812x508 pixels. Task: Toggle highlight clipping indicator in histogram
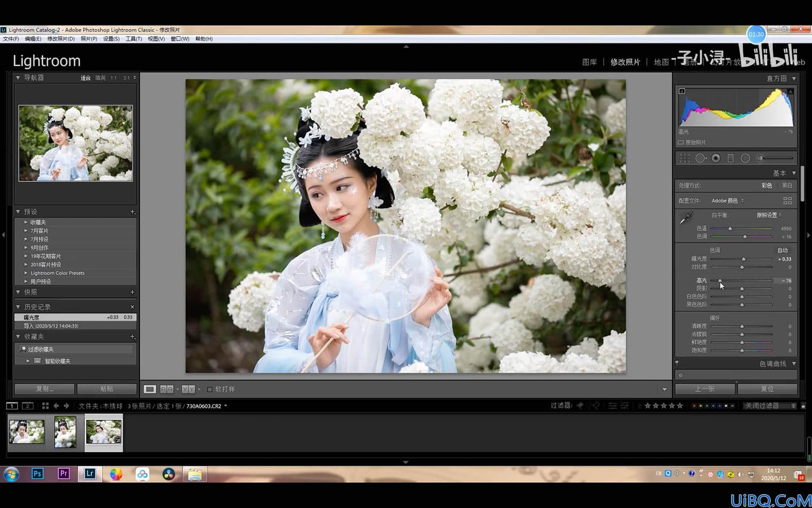pos(790,91)
